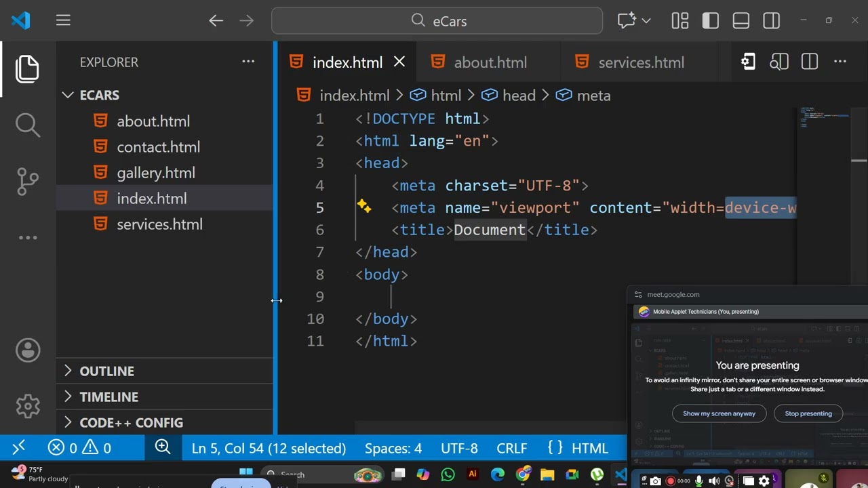868x488 pixels.
Task: Open editor more actions menu
Action: tap(840, 62)
